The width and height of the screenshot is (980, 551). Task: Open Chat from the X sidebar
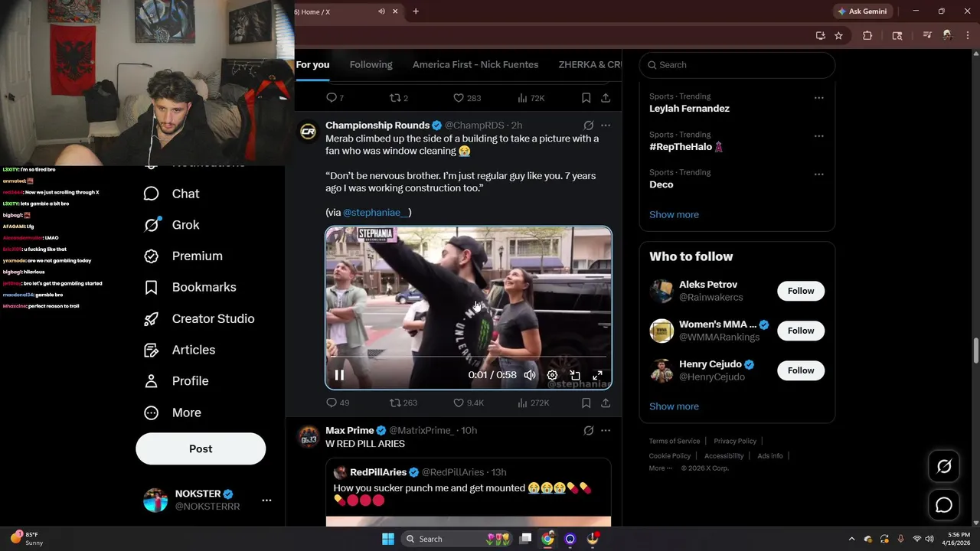[x=171, y=194]
